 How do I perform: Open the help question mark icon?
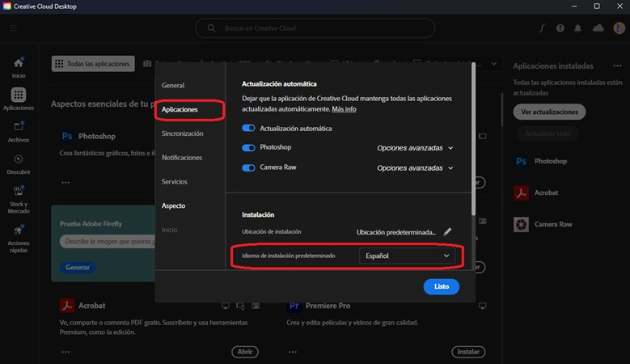tap(560, 28)
